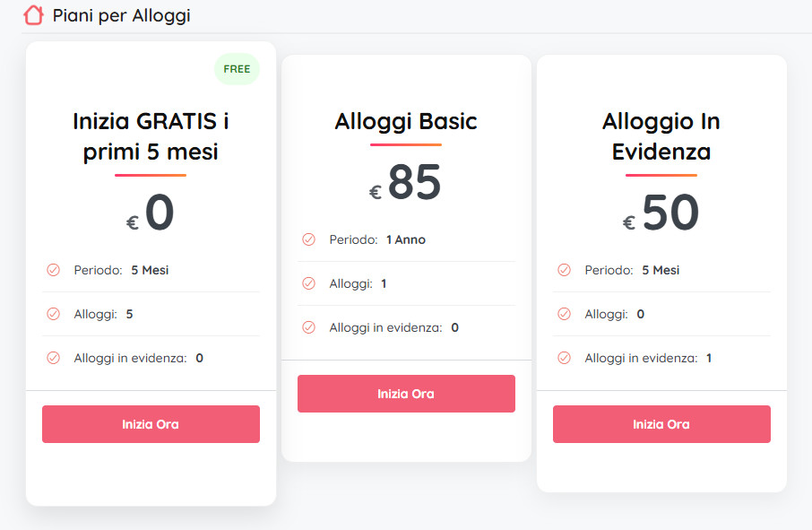
Task: Click the check icon beside Alloggi 1 in Basic plan
Action: pyautogui.click(x=308, y=283)
